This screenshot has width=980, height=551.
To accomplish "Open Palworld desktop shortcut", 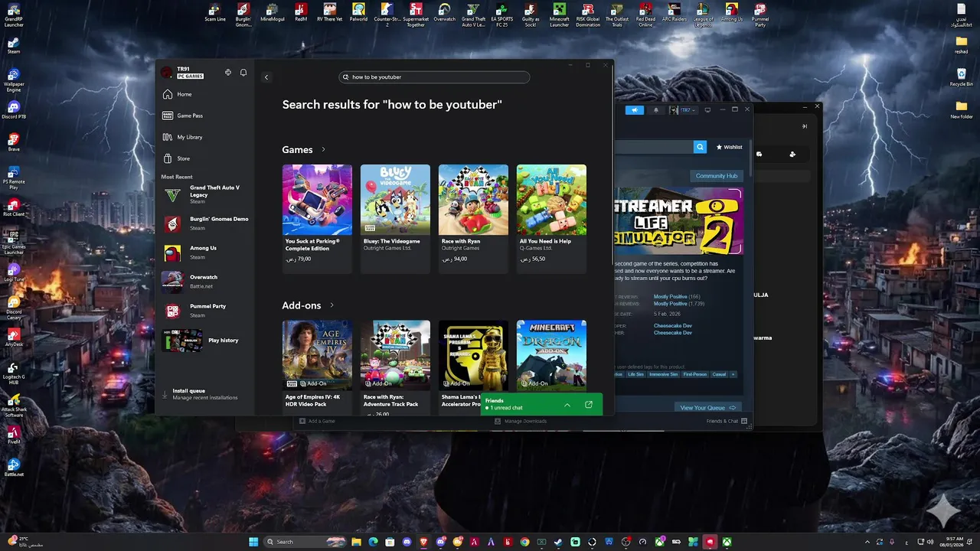I will click(x=358, y=12).
